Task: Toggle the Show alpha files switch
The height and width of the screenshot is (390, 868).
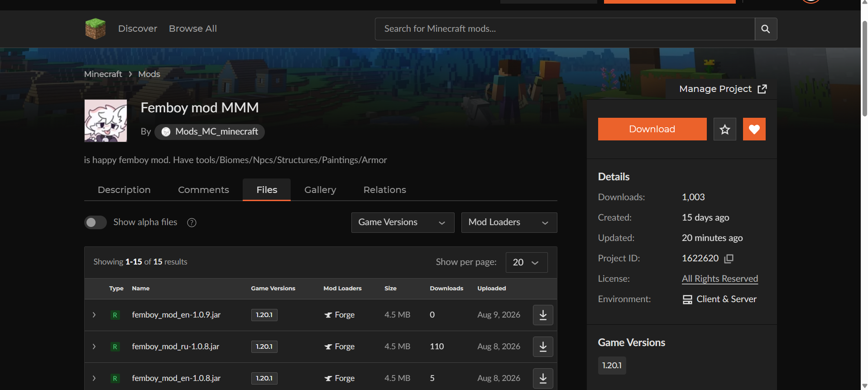Action: tap(96, 222)
